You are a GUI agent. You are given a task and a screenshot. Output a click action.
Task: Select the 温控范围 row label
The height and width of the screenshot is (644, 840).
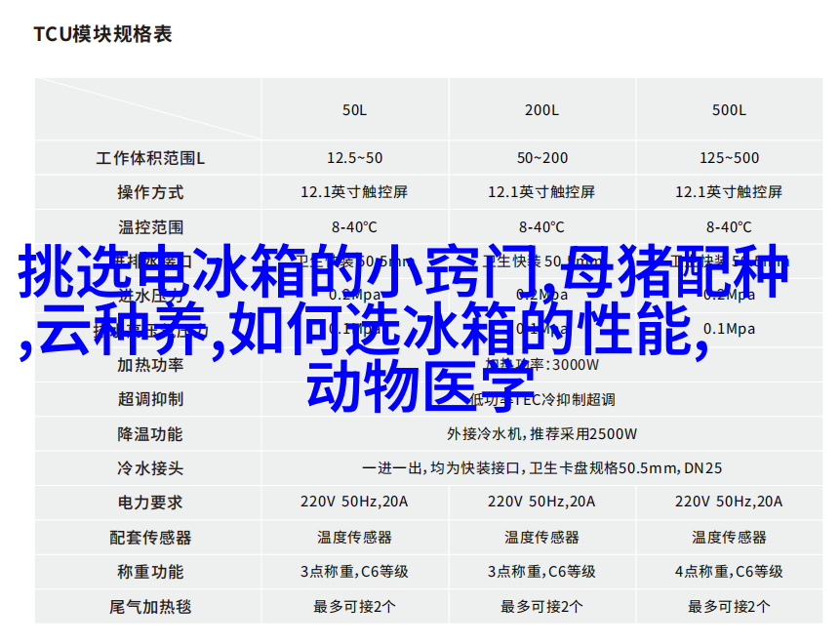click(150, 227)
